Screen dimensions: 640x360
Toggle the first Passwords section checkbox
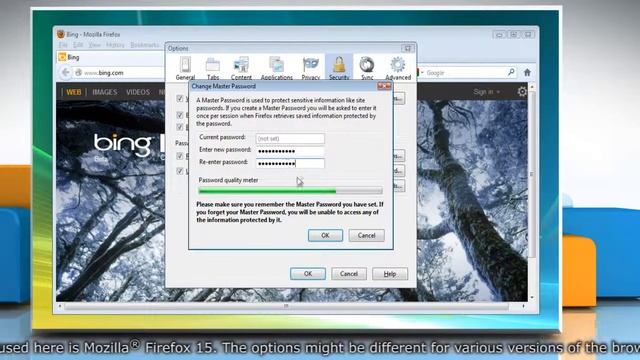[180, 156]
